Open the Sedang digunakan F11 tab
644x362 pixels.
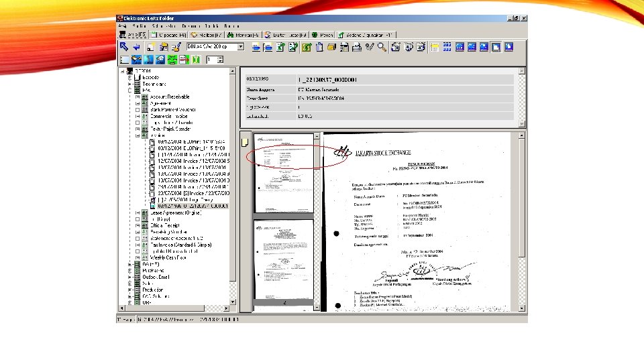(x=366, y=36)
